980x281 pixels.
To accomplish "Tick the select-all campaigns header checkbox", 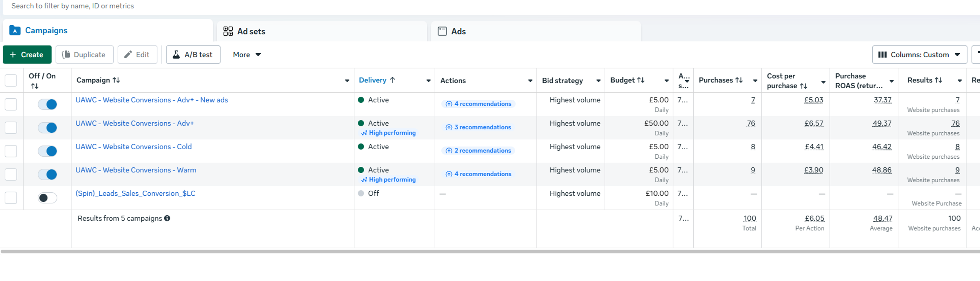I will pyautogui.click(x=11, y=81).
